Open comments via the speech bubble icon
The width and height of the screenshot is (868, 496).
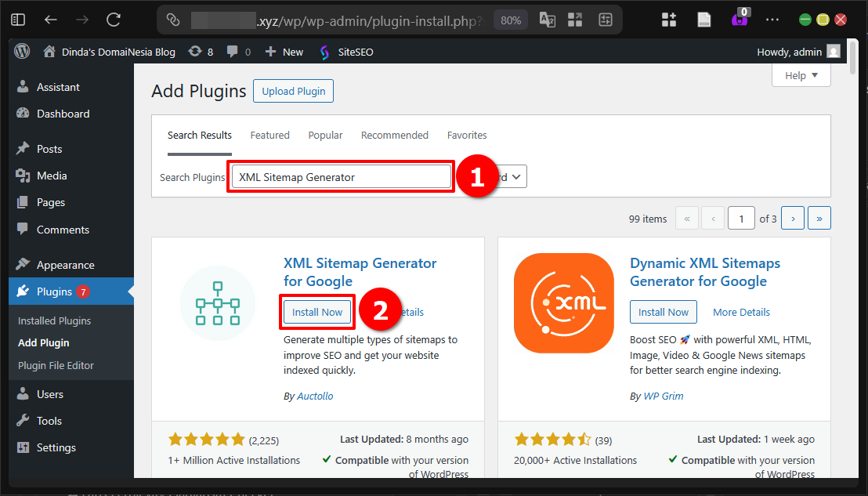pos(230,51)
